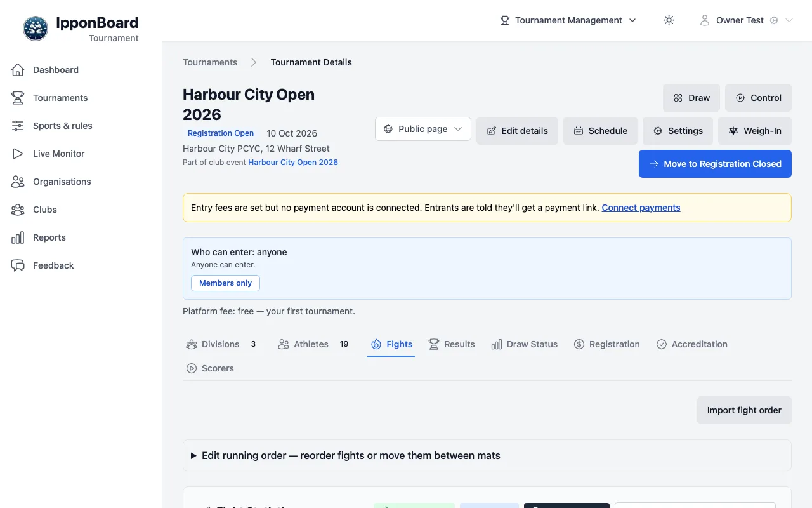
Task: Click the date 10 Oct 2026
Action: click(292, 133)
